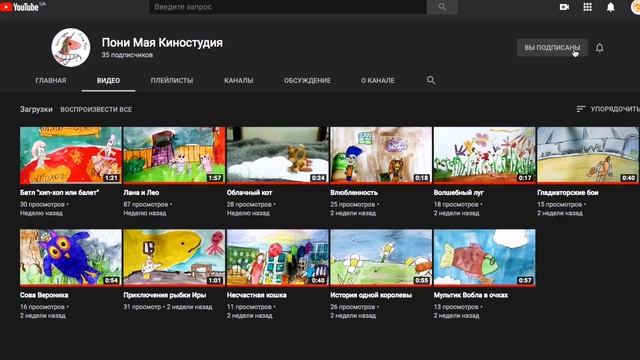Image resolution: width=640 pixels, height=360 pixels.
Task: Switch to the О КАНАЛЕ tab
Action: (378, 80)
